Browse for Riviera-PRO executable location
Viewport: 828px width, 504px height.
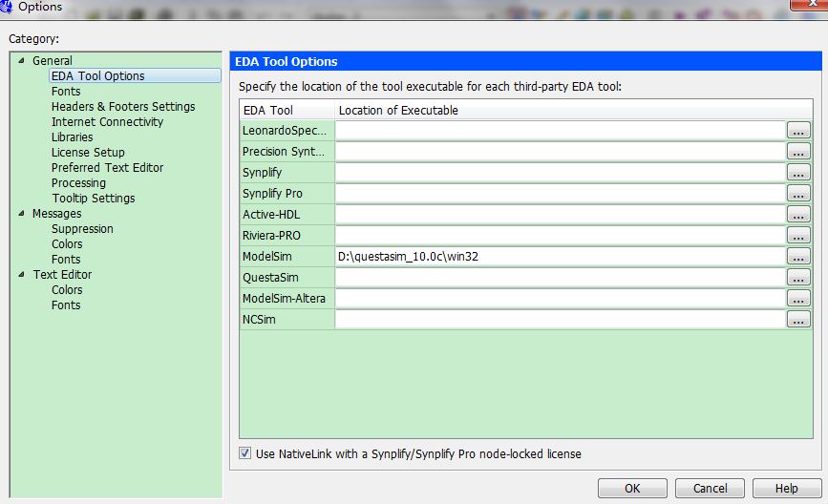(798, 236)
